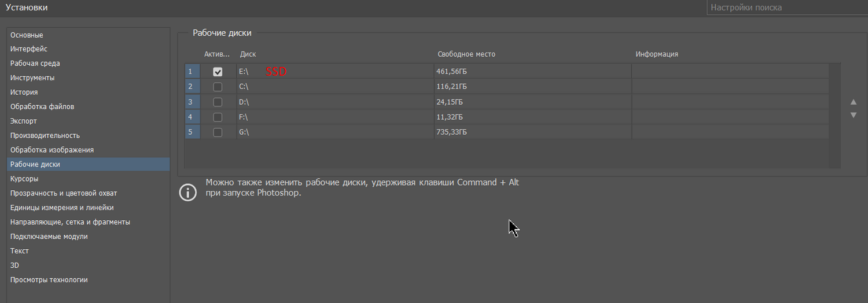This screenshot has width=868, height=303.
Task: Enable the D:\ scratch disk checkbox
Action: (218, 102)
